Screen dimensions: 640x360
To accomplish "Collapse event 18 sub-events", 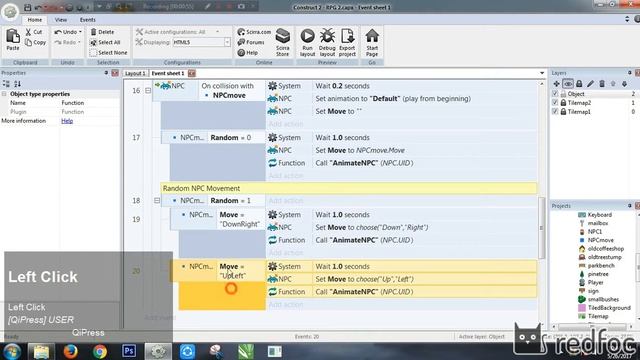I will 157,200.
